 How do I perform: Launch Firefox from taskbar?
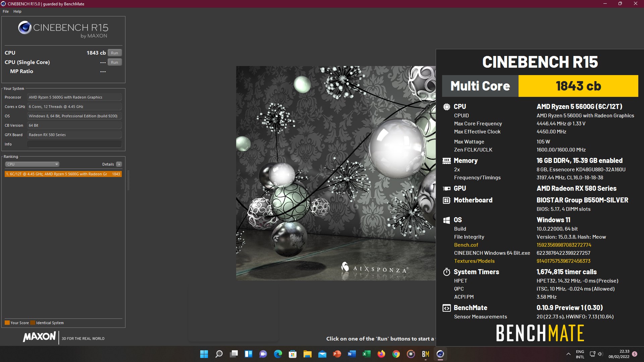click(381, 354)
